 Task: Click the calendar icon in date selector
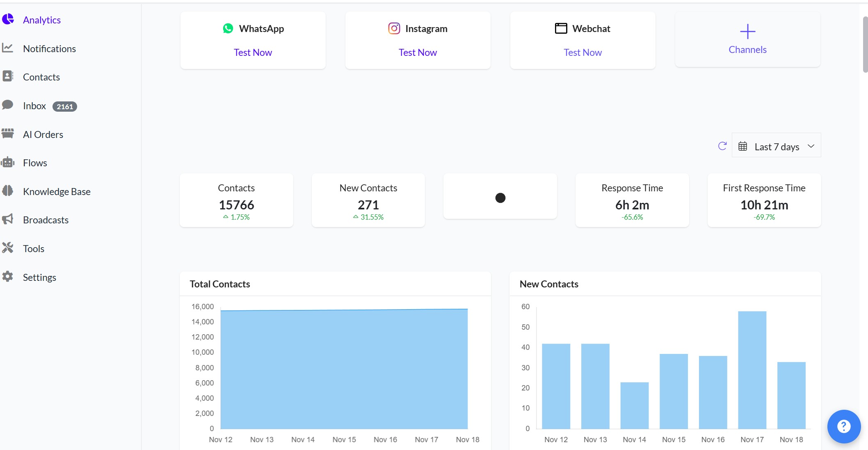[742, 146]
